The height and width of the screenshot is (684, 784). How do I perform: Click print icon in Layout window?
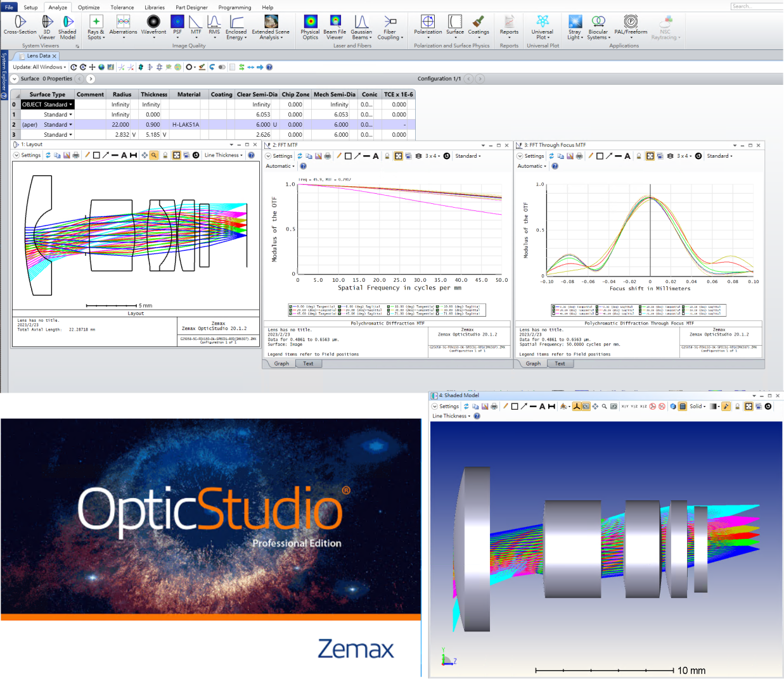pos(76,155)
